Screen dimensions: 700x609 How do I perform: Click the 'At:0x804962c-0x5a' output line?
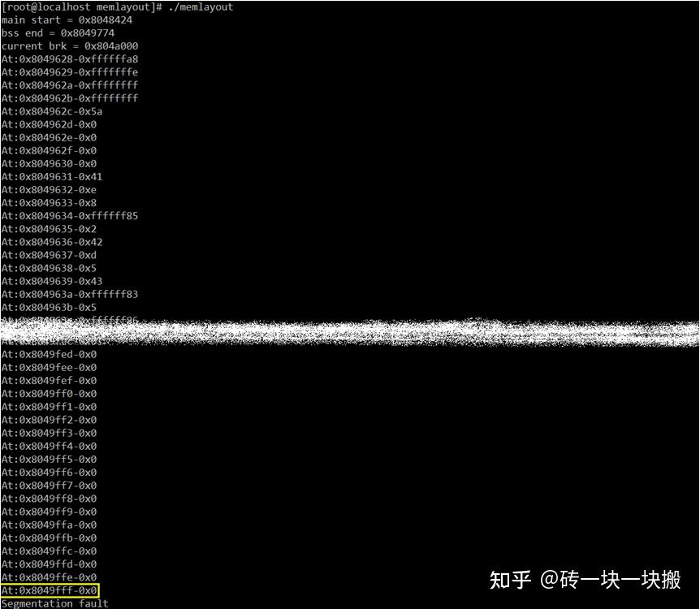click(52, 111)
